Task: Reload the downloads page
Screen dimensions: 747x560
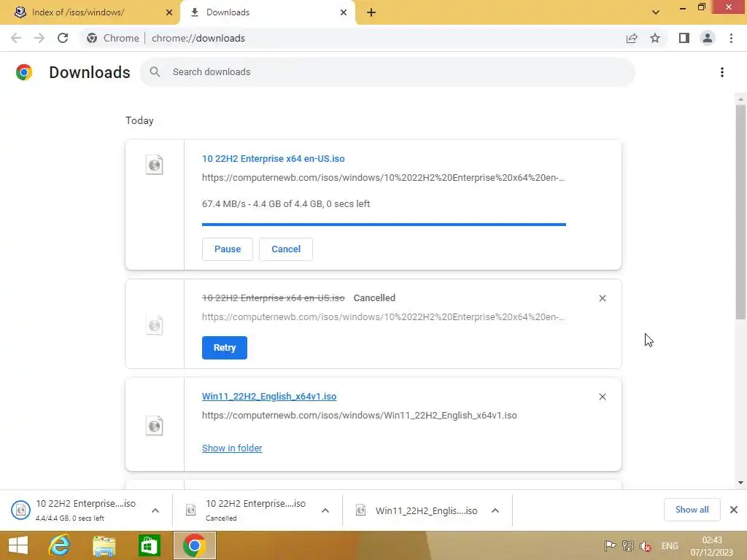Action: (x=63, y=38)
